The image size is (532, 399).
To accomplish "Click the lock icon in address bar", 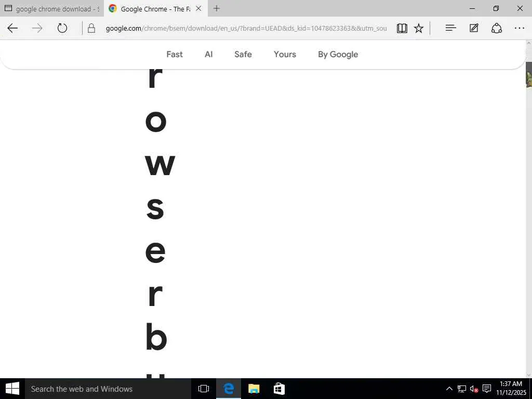I will tap(91, 28).
